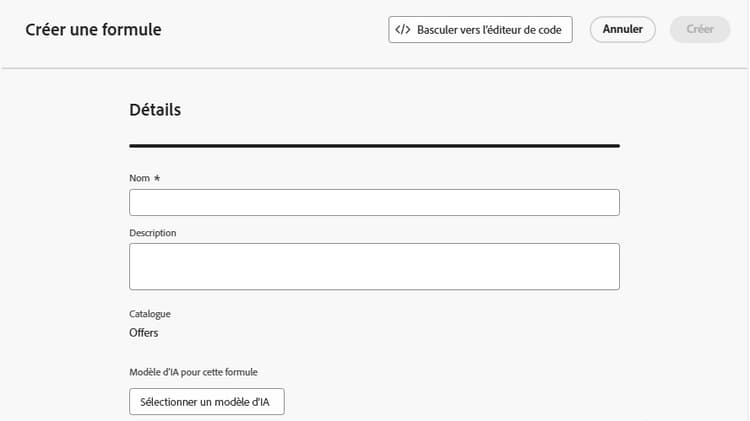Click the code brackets icon

point(403,30)
